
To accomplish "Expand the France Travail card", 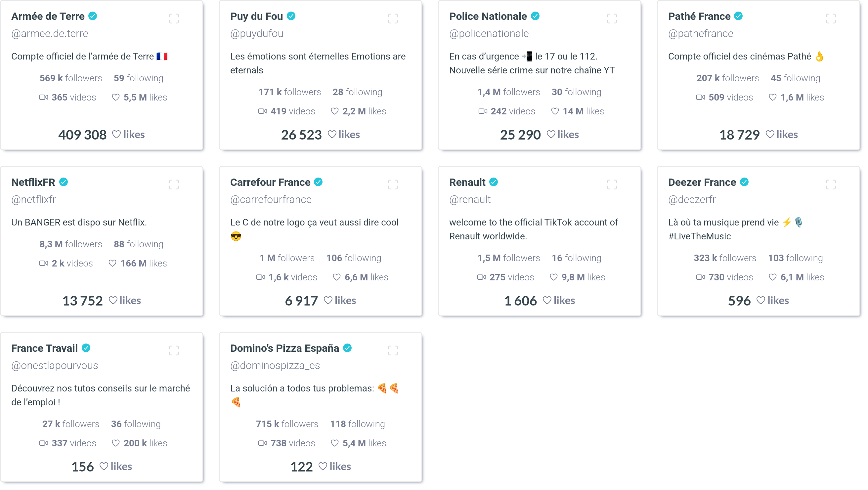I will 174,350.
